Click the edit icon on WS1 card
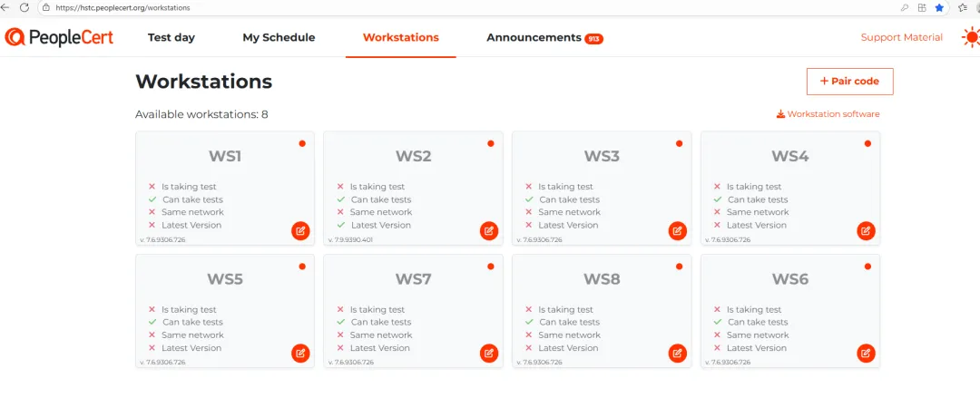The height and width of the screenshot is (417, 980). [x=300, y=230]
